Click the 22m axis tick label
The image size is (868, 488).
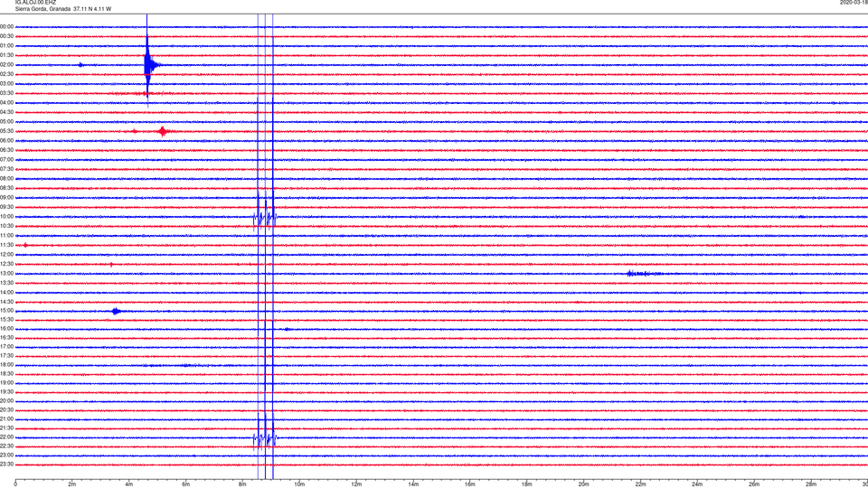640,484
